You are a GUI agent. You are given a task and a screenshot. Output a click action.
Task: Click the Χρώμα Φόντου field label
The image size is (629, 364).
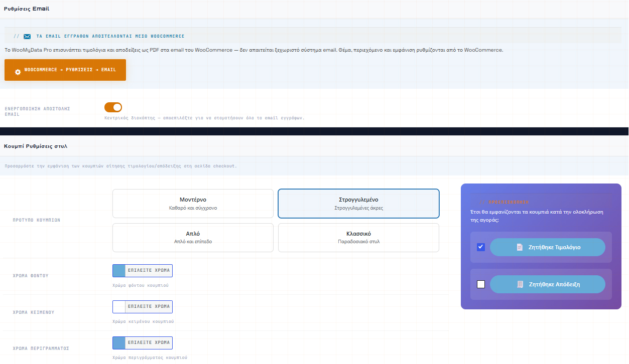point(31,276)
